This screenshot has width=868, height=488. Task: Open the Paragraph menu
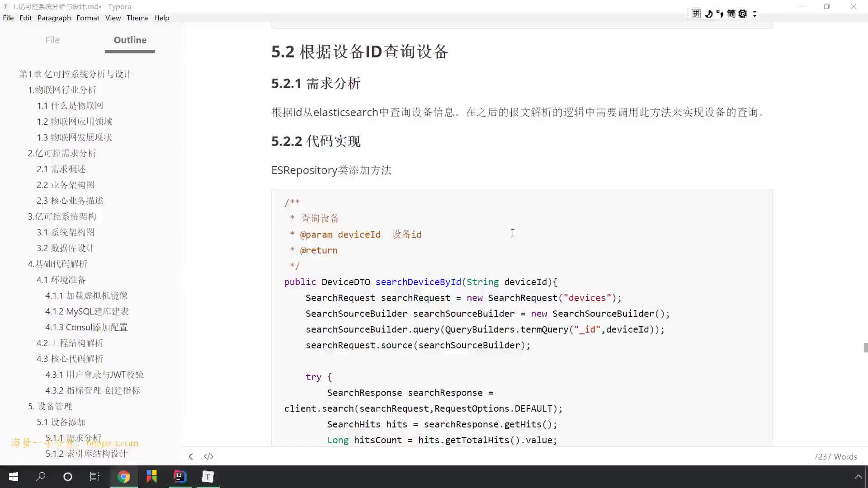coord(54,18)
